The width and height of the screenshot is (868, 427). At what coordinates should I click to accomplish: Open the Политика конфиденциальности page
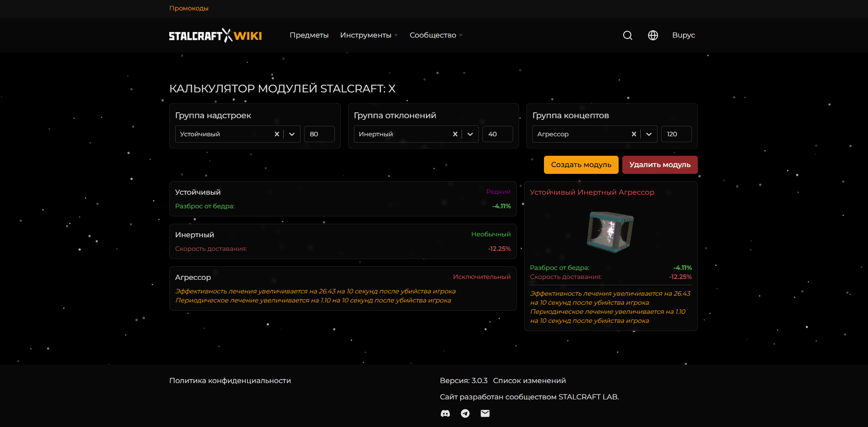coord(229,380)
